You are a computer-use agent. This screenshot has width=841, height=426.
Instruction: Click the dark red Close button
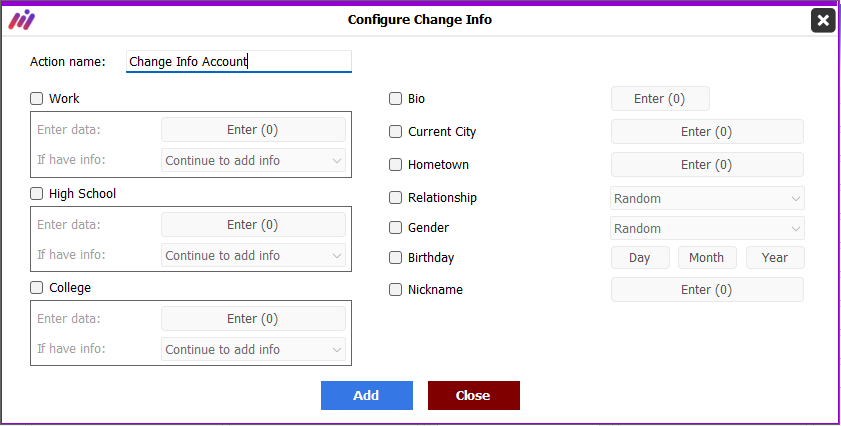pyautogui.click(x=474, y=395)
